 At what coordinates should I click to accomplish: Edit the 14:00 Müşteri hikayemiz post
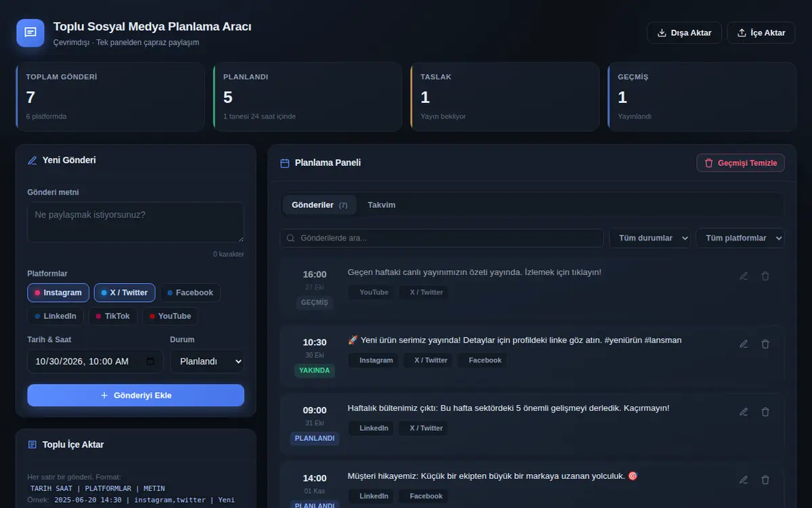tap(744, 480)
